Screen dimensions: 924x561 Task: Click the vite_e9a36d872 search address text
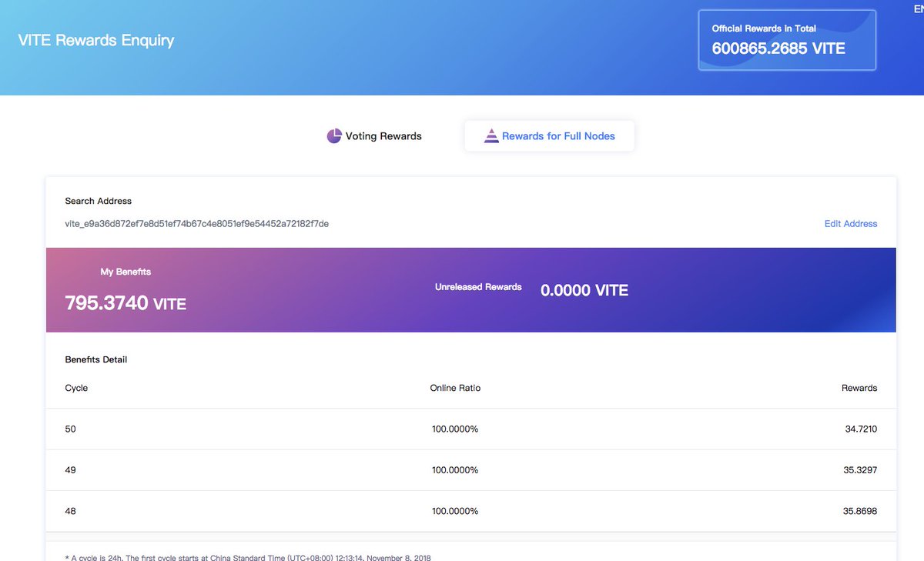click(197, 224)
